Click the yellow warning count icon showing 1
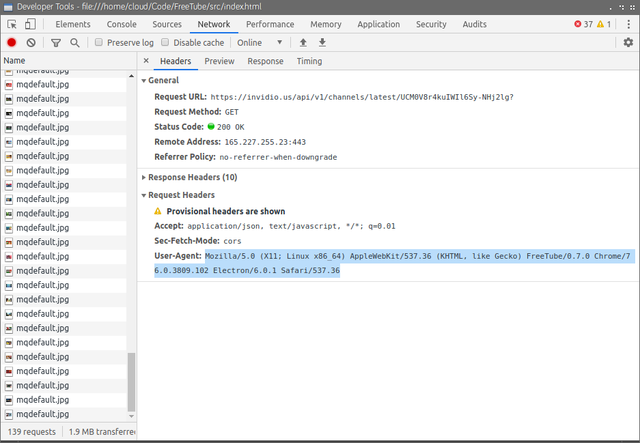The width and height of the screenshot is (640, 443). (x=600, y=24)
